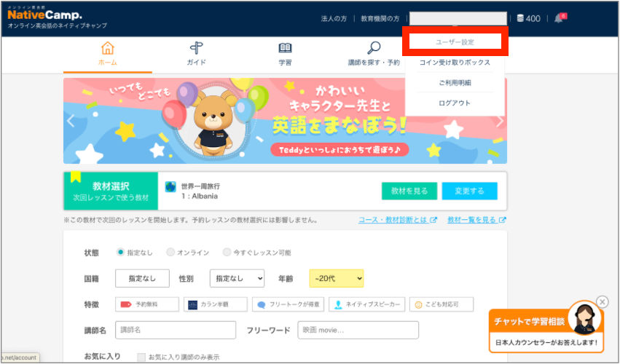Screen dimensions: 620x364
Task: Open the Study book icon
Action: tap(285, 49)
